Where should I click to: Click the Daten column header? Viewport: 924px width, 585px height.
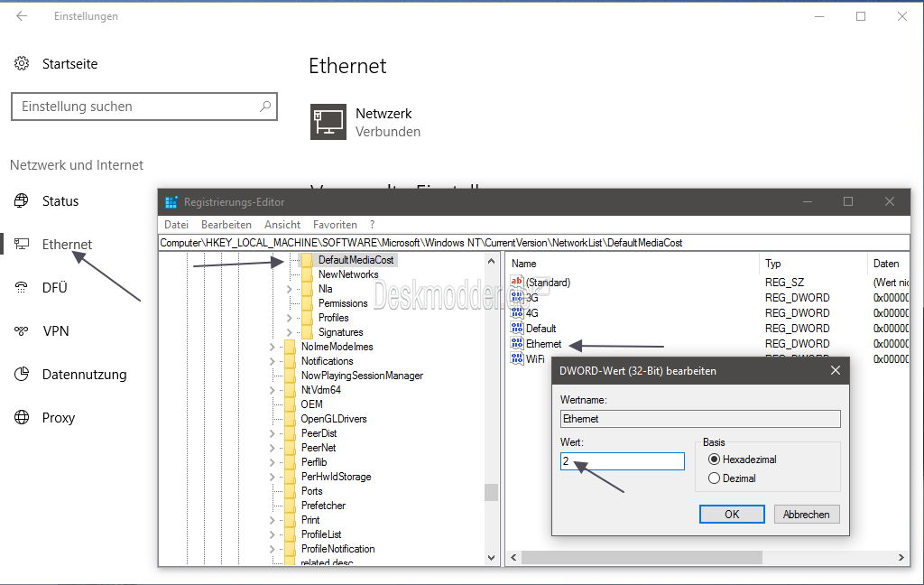click(888, 264)
